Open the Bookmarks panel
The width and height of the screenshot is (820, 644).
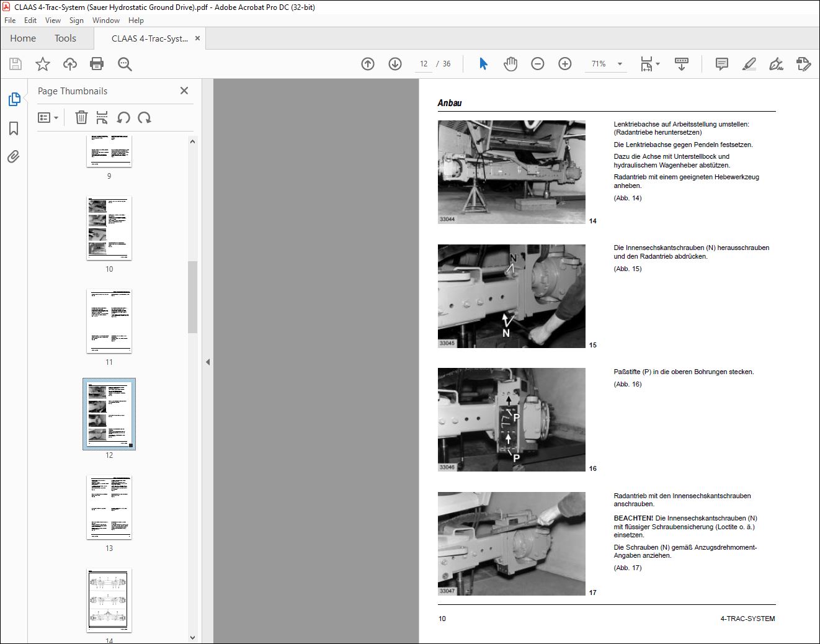pyautogui.click(x=14, y=128)
